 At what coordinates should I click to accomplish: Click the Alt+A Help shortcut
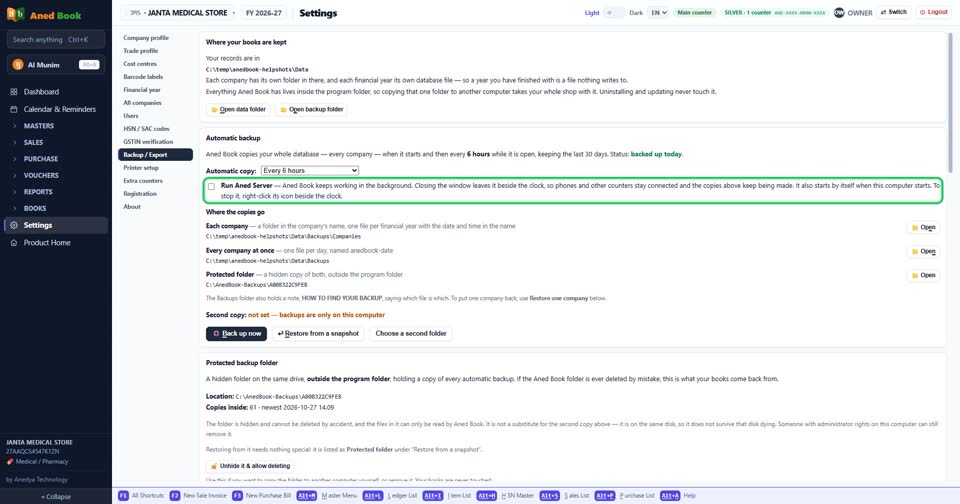pos(678,495)
